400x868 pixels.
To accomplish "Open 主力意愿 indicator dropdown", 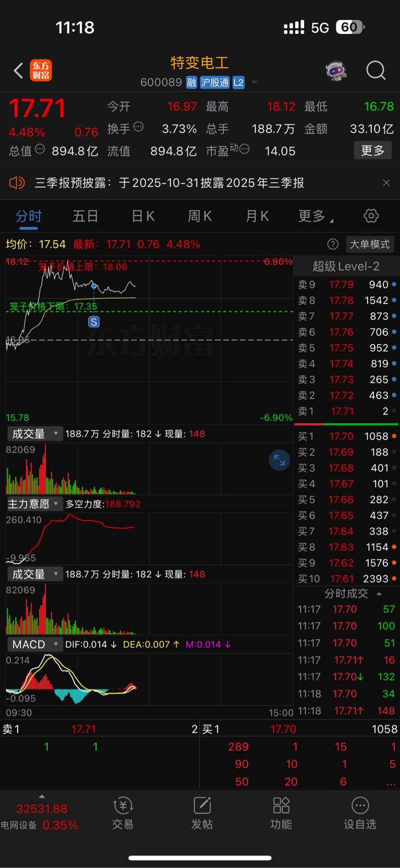I will pos(34,504).
